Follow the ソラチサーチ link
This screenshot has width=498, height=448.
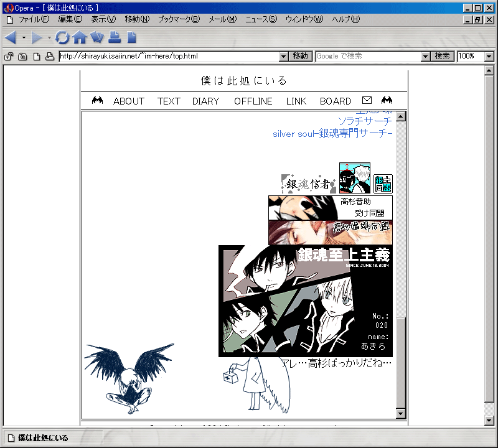[365, 121]
